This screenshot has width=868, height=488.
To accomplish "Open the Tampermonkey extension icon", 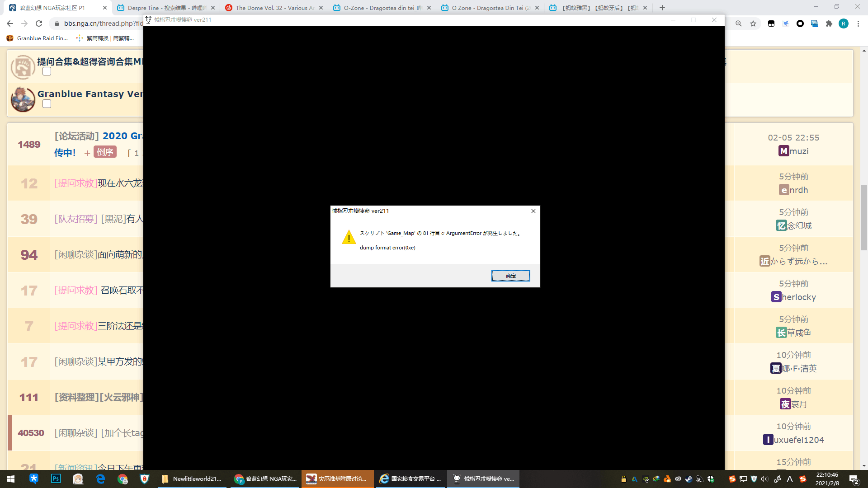I will 771,23.
